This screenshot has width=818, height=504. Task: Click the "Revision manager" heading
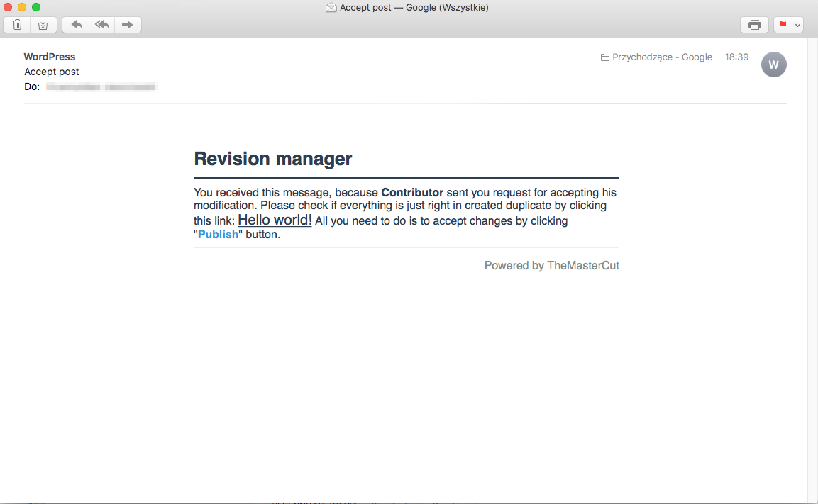pos(273,159)
